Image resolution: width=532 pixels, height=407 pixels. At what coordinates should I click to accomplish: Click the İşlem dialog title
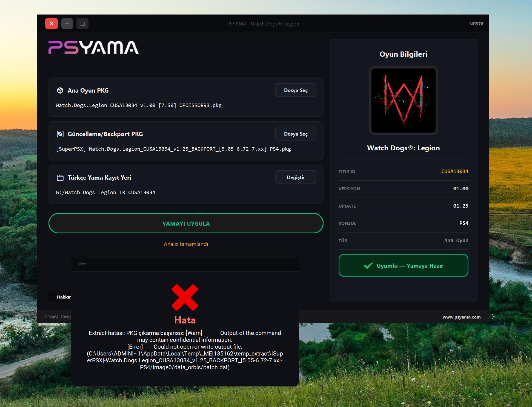coord(81,264)
